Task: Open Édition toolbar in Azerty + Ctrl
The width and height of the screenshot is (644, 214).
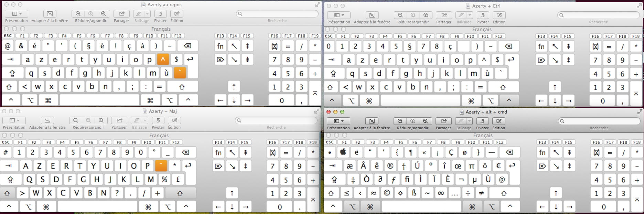Action: click(x=499, y=15)
